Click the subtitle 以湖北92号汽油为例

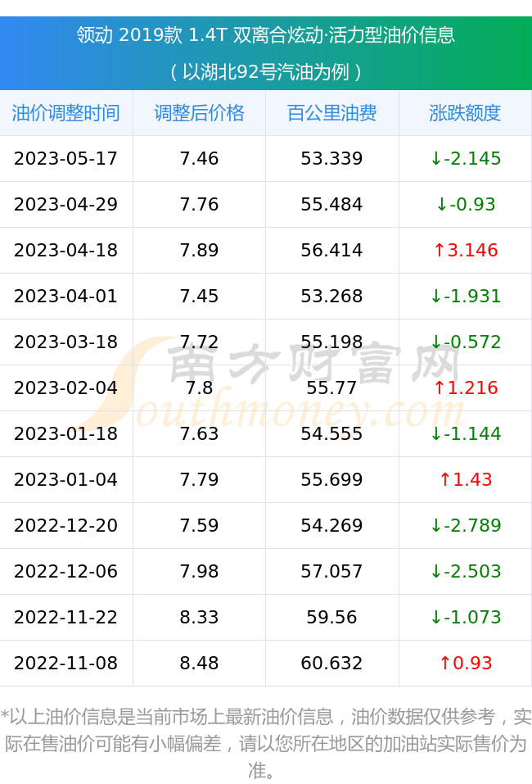pyautogui.click(x=266, y=72)
